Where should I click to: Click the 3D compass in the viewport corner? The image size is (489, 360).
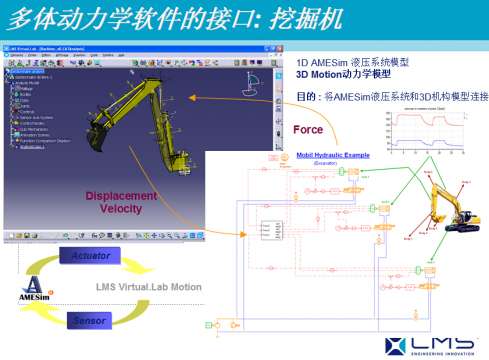pyautogui.click(x=252, y=83)
